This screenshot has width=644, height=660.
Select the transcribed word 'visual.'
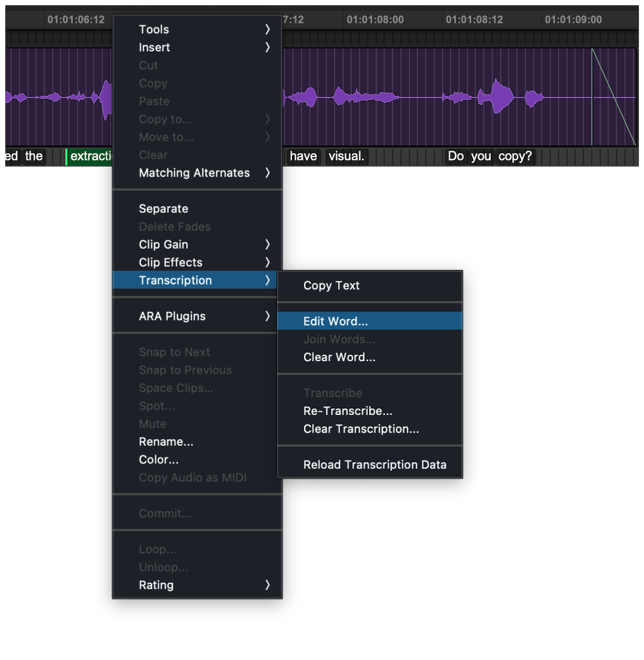(x=346, y=156)
